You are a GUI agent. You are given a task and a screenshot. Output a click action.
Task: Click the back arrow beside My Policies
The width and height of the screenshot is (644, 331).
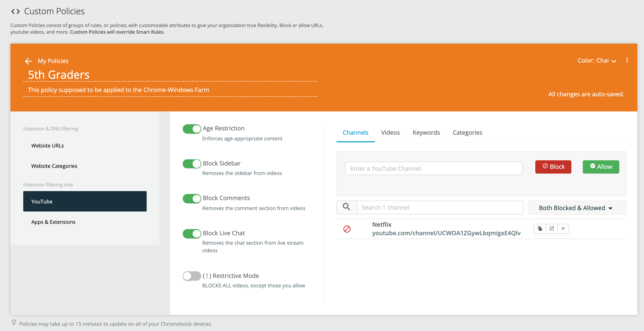[x=28, y=61]
